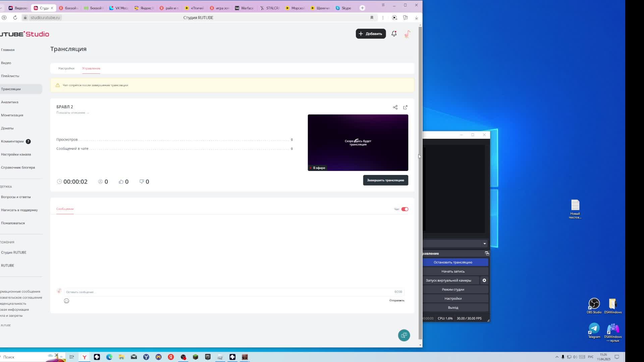The width and height of the screenshot is (644, 362).
Task: Click the browser bookmark icon in address bar
Action: 372,17
